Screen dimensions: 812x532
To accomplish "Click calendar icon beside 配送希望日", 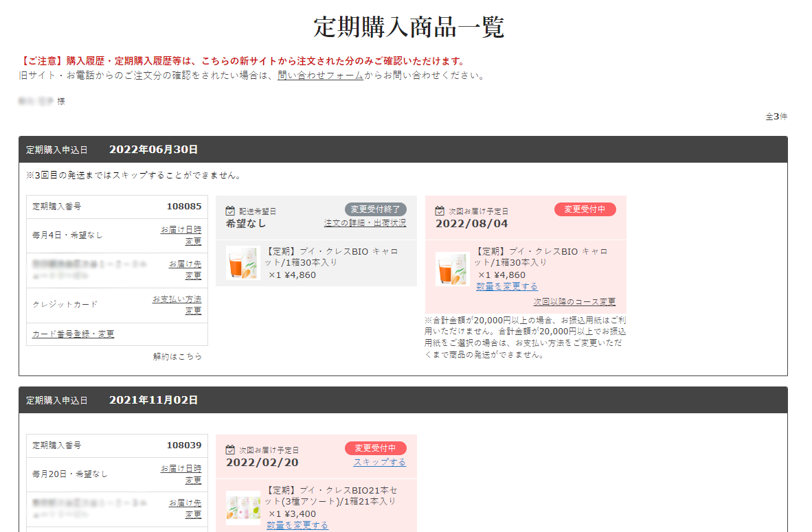I will [x=231, y=211].
